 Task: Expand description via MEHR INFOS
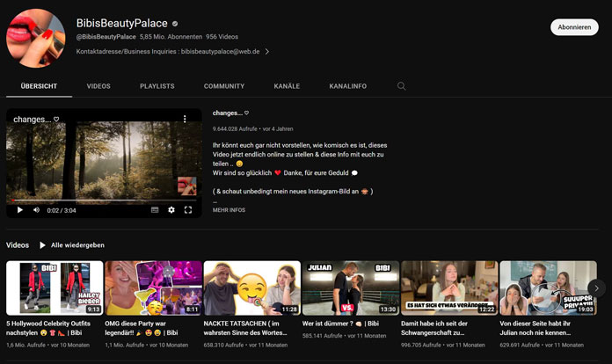point(229,210)
